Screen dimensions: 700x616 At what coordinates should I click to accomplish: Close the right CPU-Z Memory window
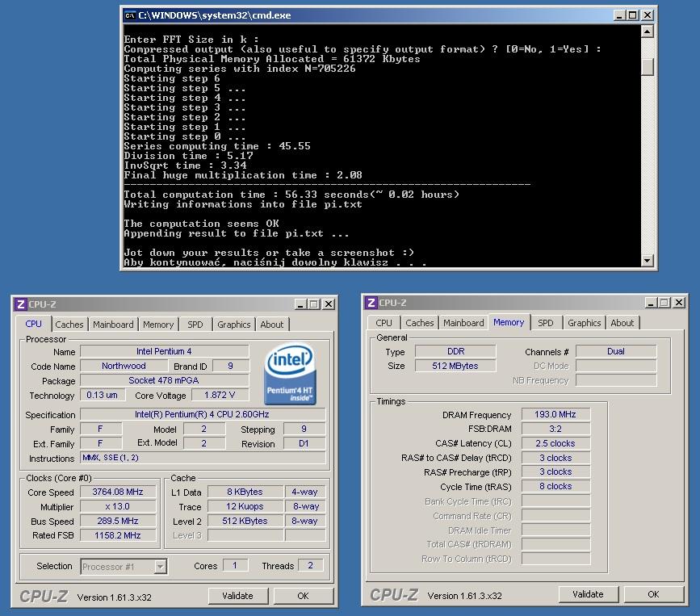click(679, 303)
